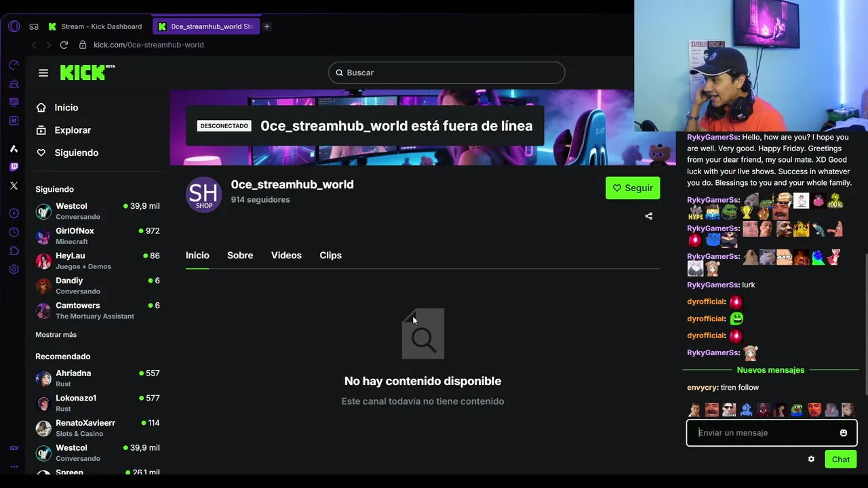Click the 0ce_streamhub_world SH channel avatar
This screenshot has height=488, width=868.
(204, 195)
